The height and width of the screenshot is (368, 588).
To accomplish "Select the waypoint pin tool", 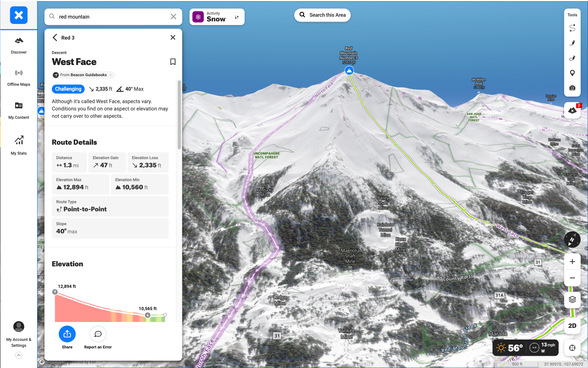I will [x=572, y=73].
